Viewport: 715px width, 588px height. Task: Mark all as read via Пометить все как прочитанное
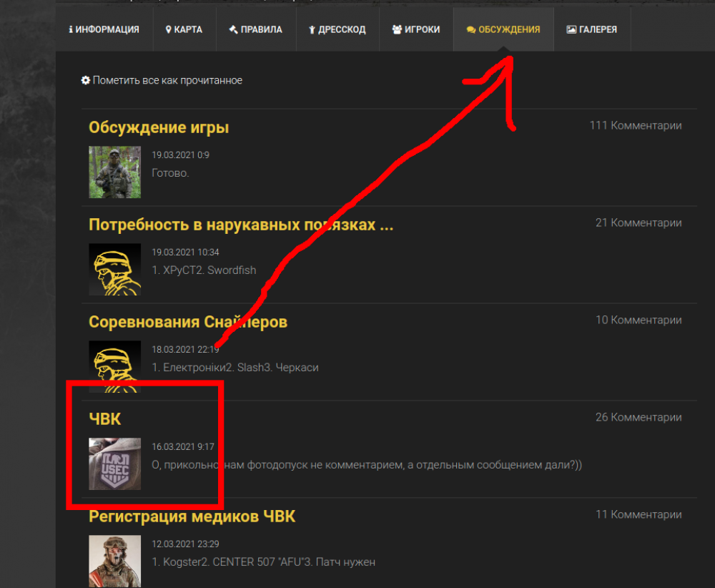click(x=167, y=81)
